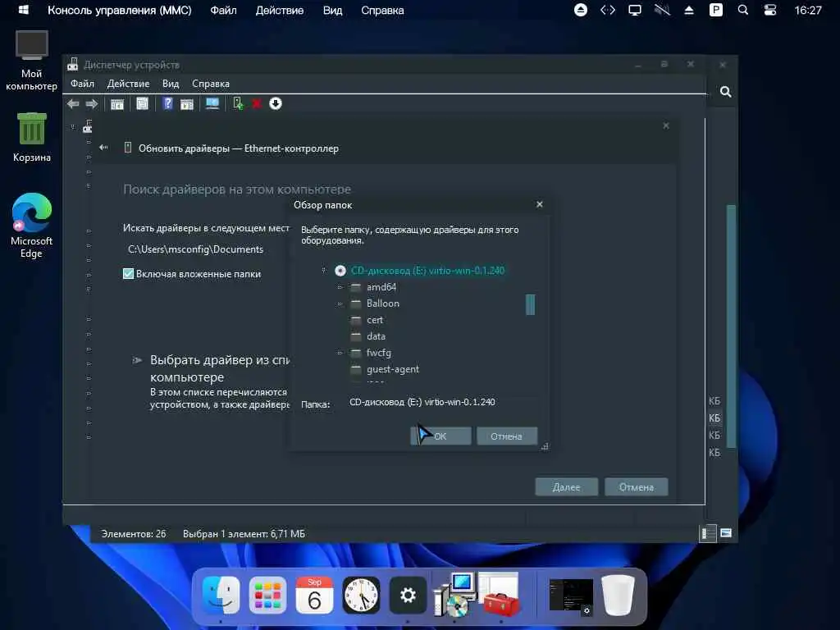
Task: Open the Вид menu in Device Manager
Action: click(171, 84)
